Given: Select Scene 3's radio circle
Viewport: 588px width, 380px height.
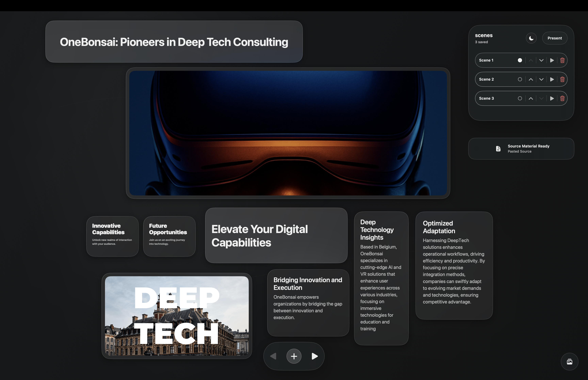Looking at the screenshot, I should coord(520,98).
